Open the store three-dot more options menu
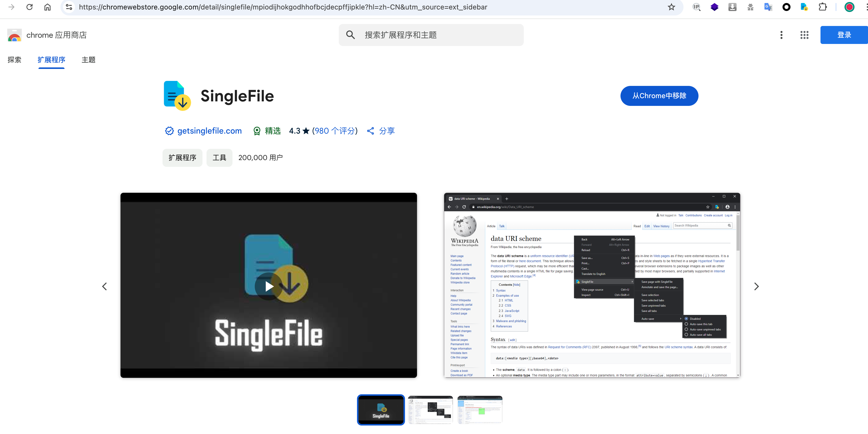The height and width of the screenshot is (434, 868). click(781, 35)
